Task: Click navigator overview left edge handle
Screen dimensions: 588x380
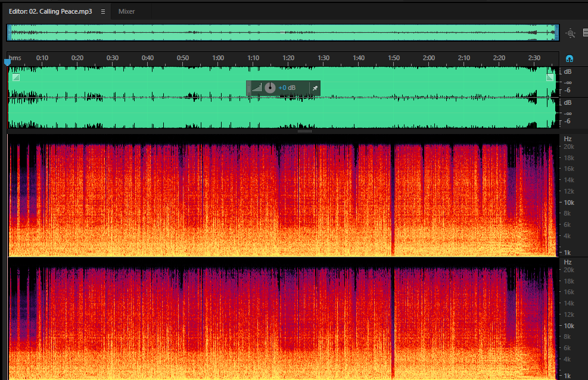Action: click(9, 33)
